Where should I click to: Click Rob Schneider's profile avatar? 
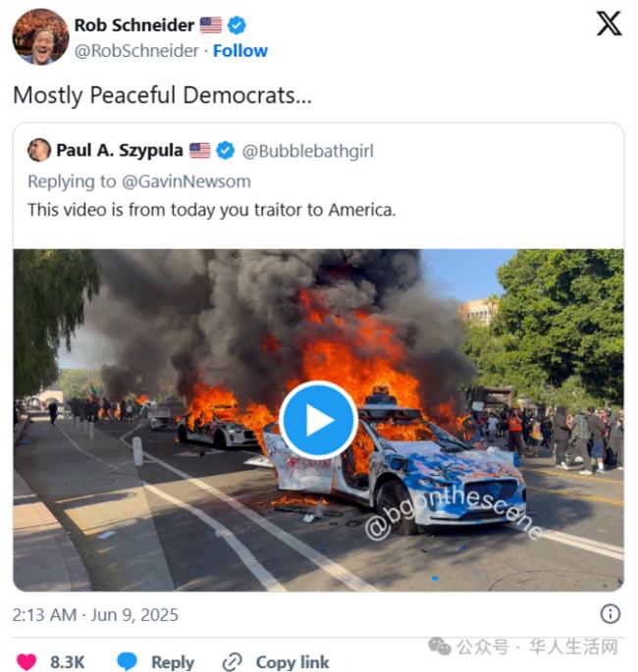(x=40, y=37)
